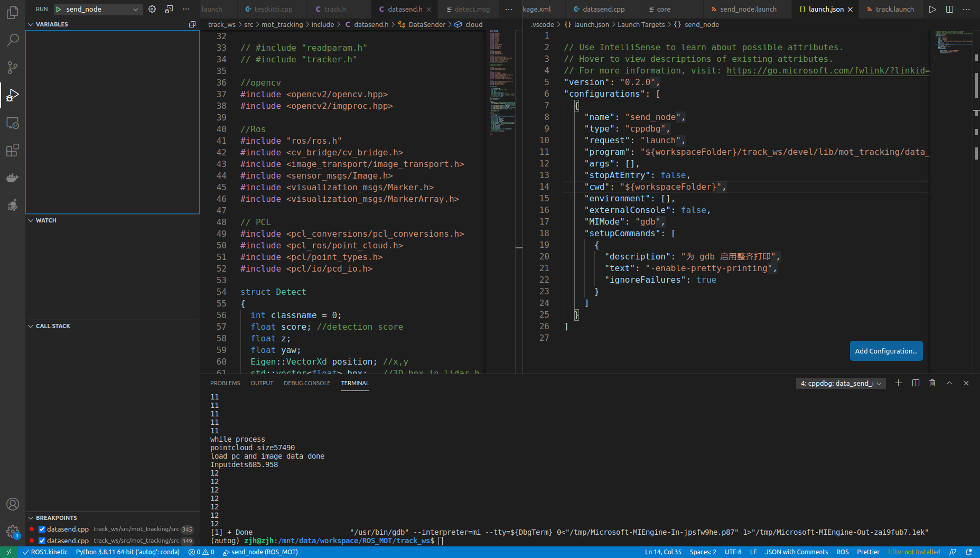Viewport: 980px width, 558px height.
Task: Open the Docker view in activity bar
Action: (x=13, y=178)
